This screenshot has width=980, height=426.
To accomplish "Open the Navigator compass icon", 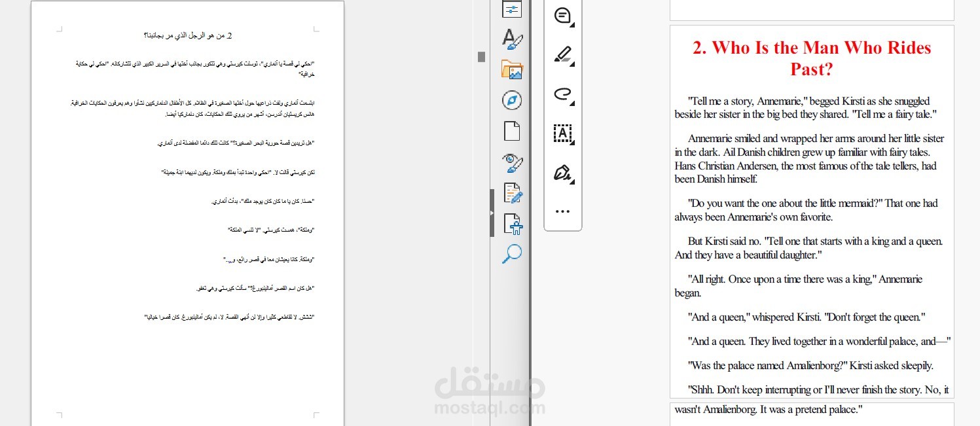I will [x=512, y=100].
